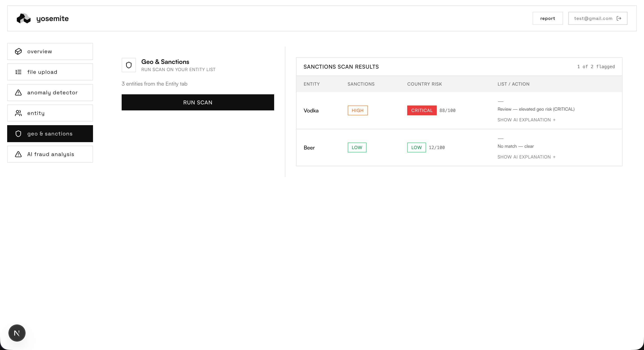644x350 pixels.
Task: Click the AI fraud analysis warning icon
Action: click(x=18, y=154)
